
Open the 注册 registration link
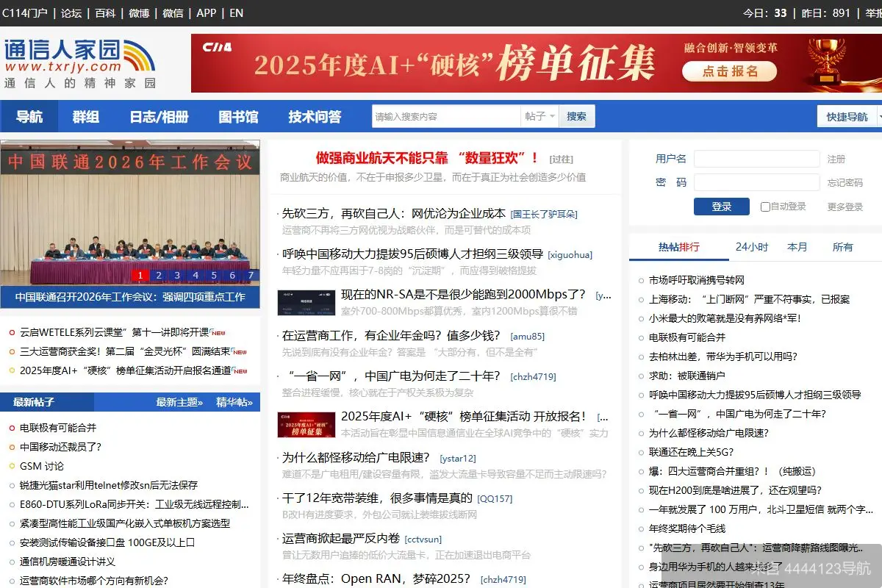(836, 159)
